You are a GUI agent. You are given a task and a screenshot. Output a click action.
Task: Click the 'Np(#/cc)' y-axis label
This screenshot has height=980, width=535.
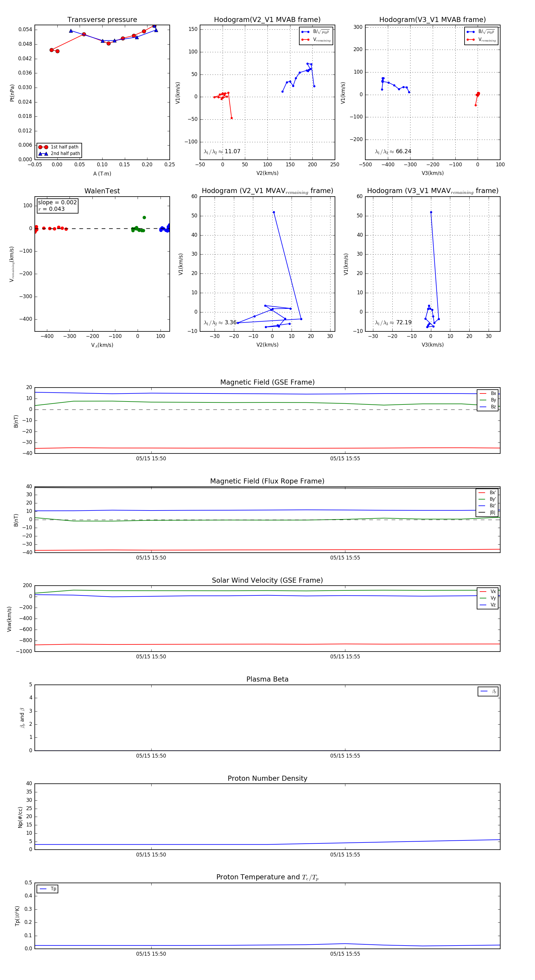pos(20,817)
